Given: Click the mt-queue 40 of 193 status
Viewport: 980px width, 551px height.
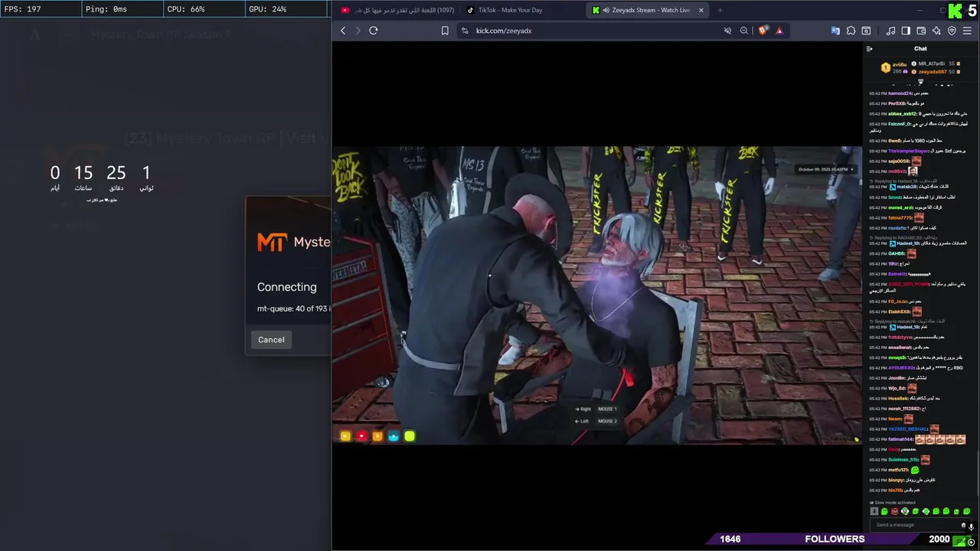Looking at the screenshot, I should [293, 308].
